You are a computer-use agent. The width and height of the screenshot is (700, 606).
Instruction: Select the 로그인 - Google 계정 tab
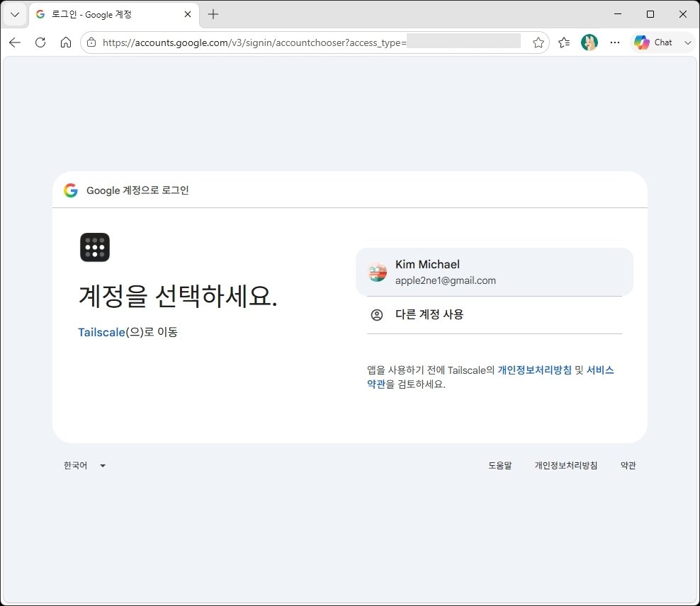(x=114, y=14)
